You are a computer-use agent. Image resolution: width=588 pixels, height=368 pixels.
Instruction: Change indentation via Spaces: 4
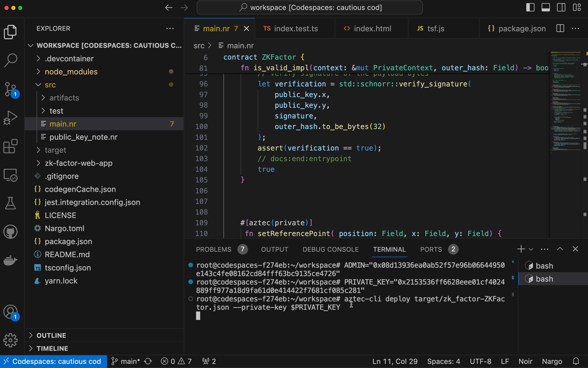click(444, 361)
